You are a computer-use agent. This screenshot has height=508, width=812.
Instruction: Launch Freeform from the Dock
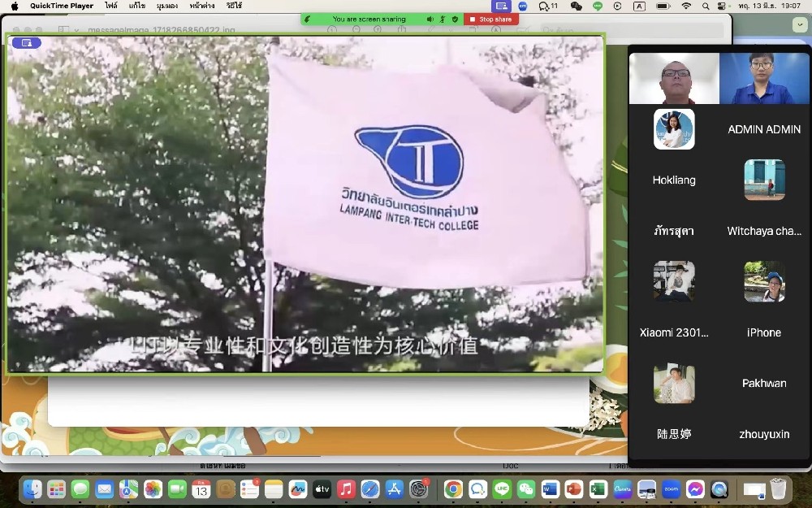point(298,488)
